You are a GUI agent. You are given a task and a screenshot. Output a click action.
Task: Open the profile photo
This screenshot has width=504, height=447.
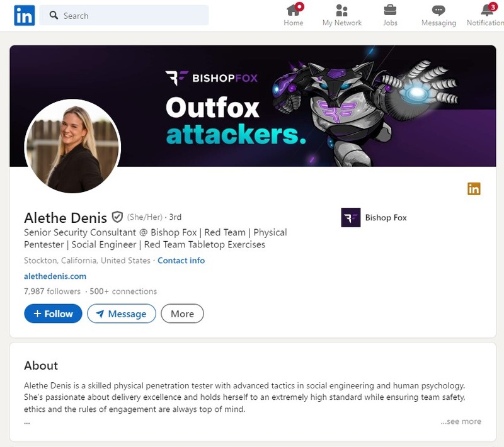[72, 146]
